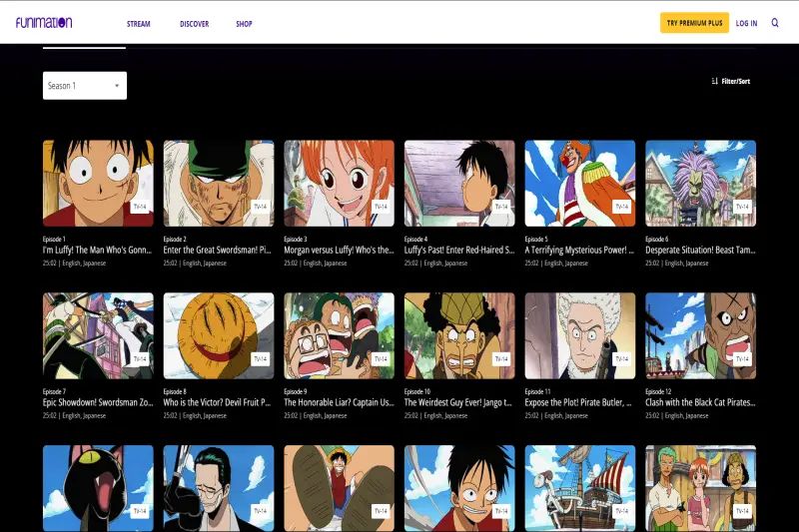This screenshot has width=799, height=532.
Task: Open Episode 2 thumbnail with Zoro
Action: pos(219,184)
